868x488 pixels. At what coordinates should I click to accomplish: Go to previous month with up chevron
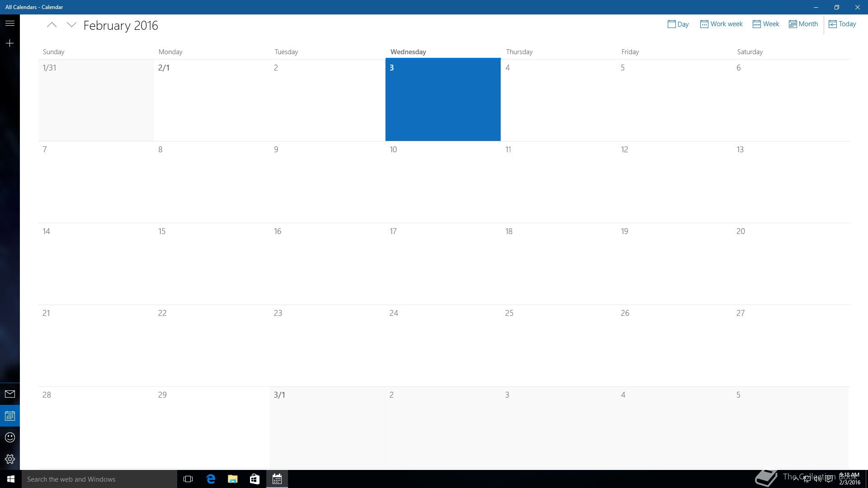point(52,25)
